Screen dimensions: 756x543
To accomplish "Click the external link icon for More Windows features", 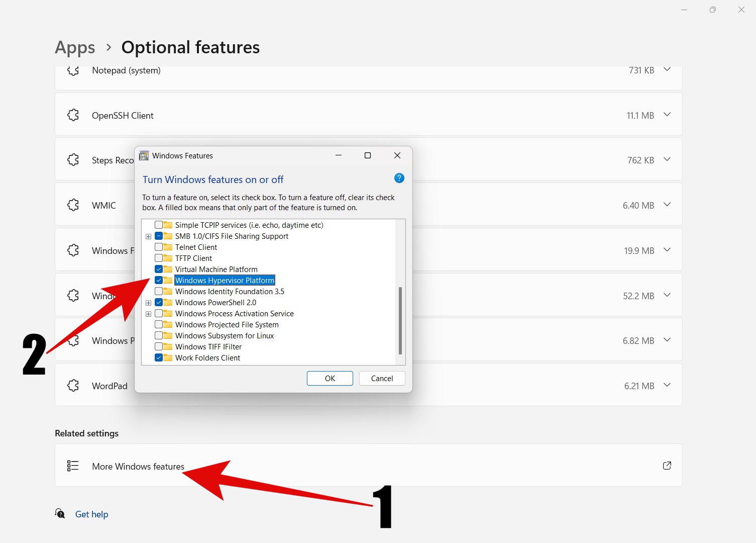I will coord(667,466).
